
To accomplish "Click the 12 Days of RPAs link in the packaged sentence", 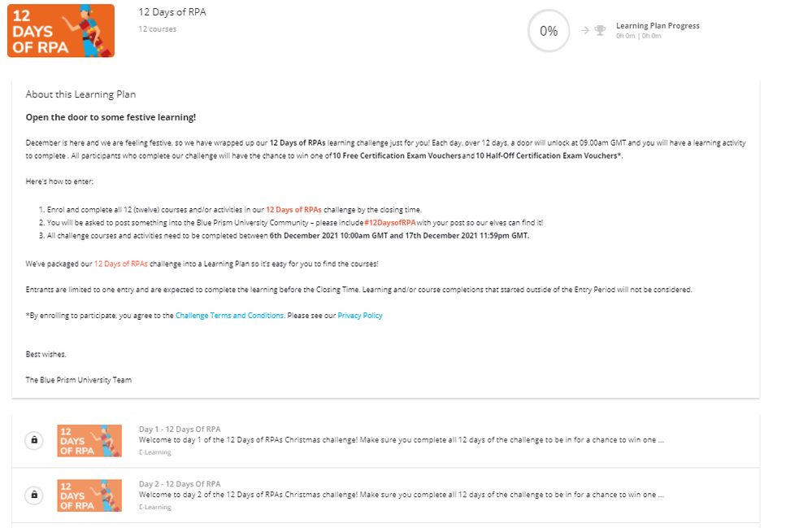I will click(x=120, y=264).
